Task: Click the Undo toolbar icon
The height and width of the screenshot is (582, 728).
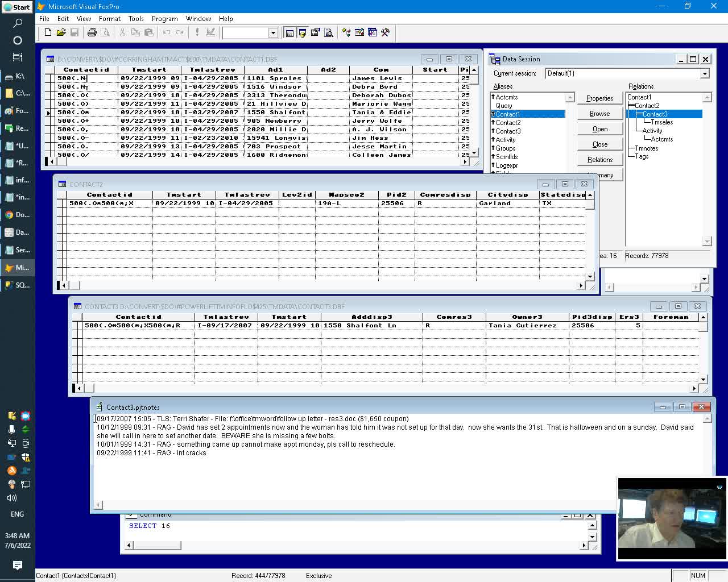Action: [x=167, y=33]
